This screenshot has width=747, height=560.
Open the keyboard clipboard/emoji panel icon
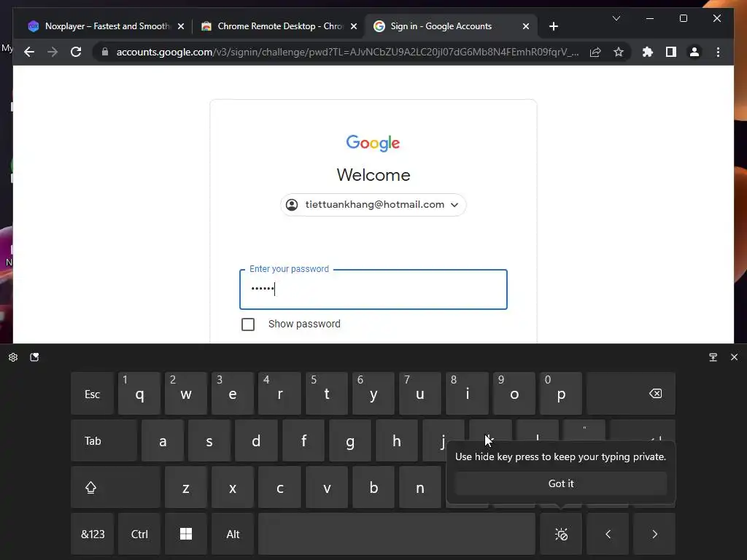click(34, 357)
